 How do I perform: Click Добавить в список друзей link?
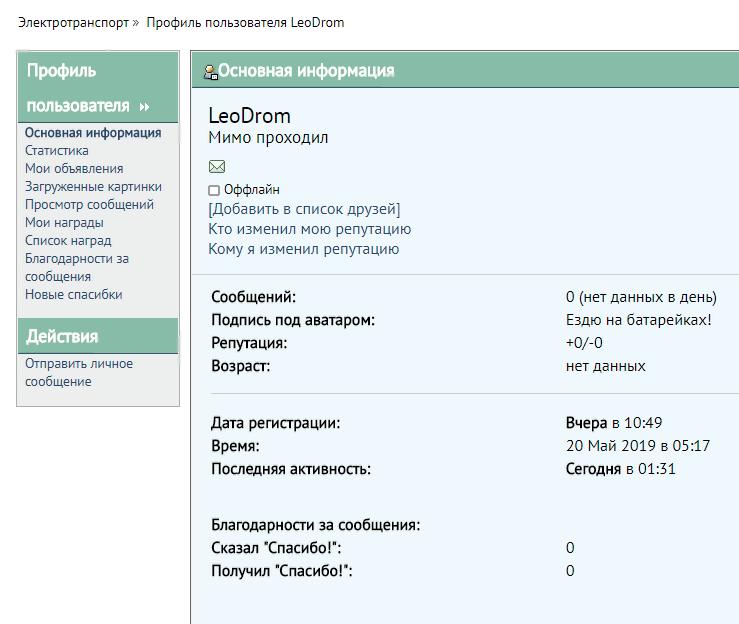[x=304, y=209]
